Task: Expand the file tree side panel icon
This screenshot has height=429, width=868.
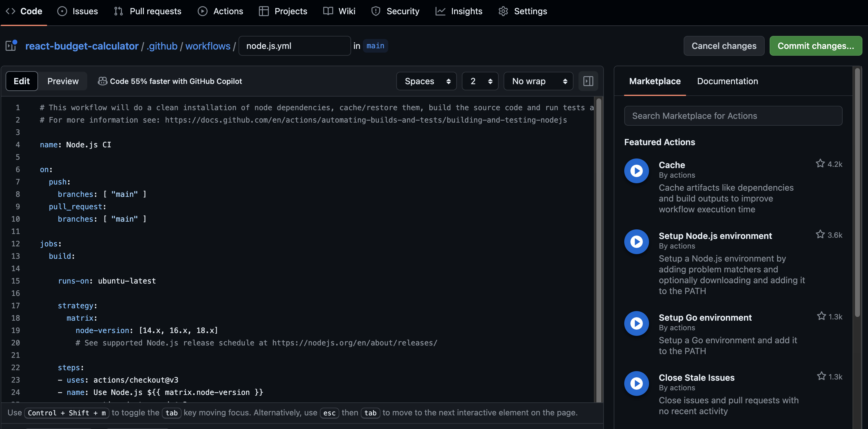Action: pyautogui.click(x=11, y=45)
